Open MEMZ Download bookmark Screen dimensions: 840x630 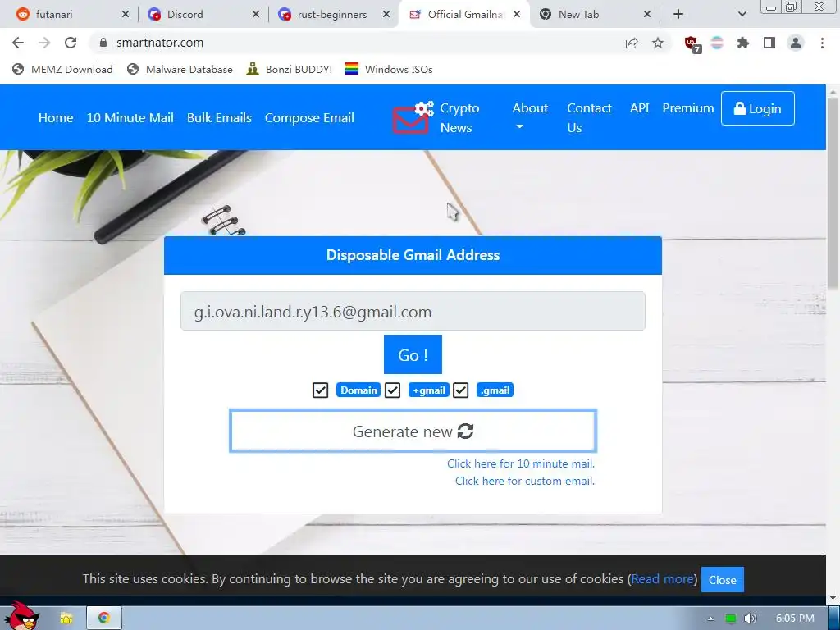coord(62,69)
